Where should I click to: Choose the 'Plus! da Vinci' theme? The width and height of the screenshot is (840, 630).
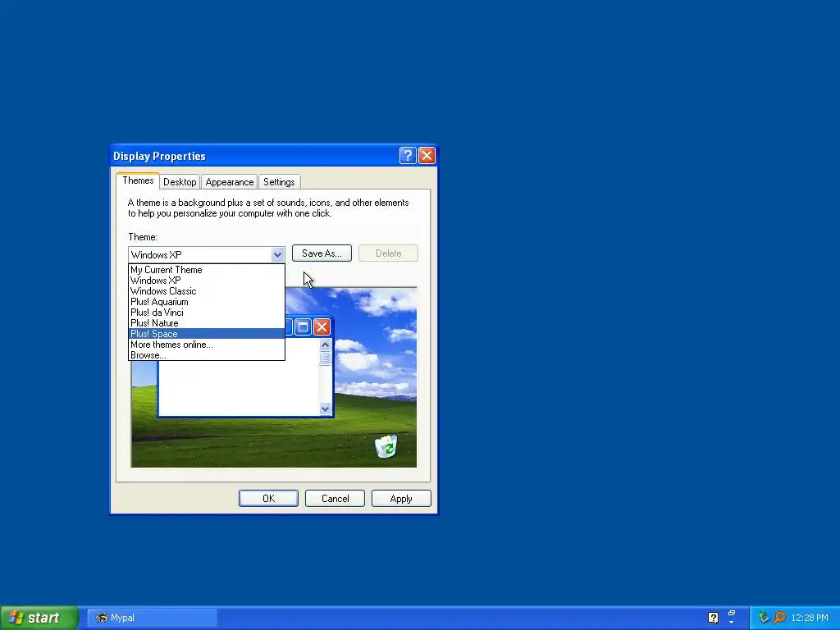point(206,313)
